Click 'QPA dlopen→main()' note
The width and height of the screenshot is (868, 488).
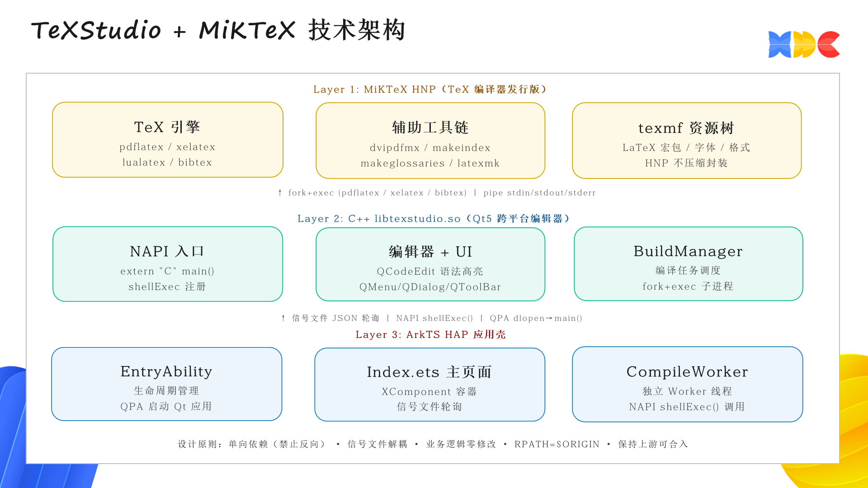pos(536,318)
